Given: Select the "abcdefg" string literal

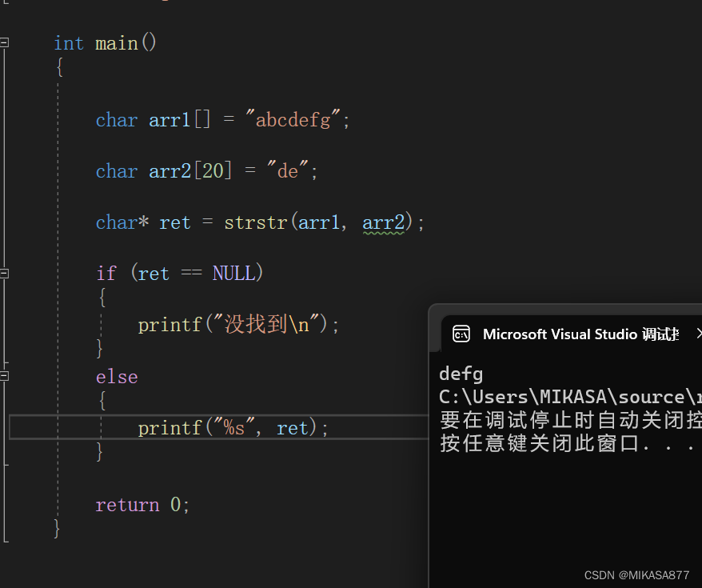Looking at the screenshot, I should point(294,119).
